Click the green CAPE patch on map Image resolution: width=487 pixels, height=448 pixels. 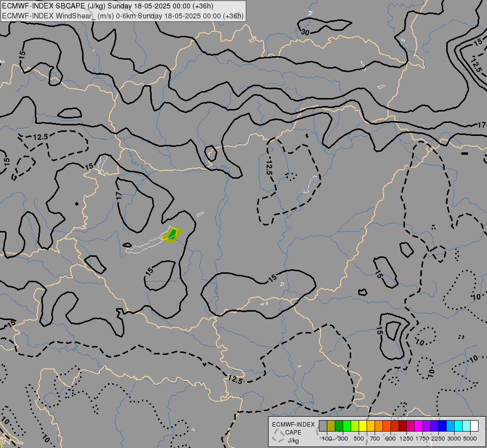coord(173,233)
